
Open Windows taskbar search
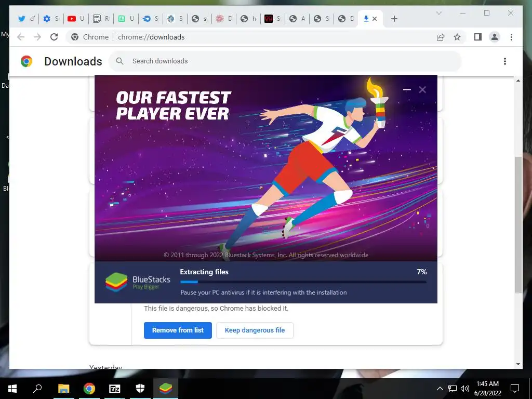pos(37,389)
